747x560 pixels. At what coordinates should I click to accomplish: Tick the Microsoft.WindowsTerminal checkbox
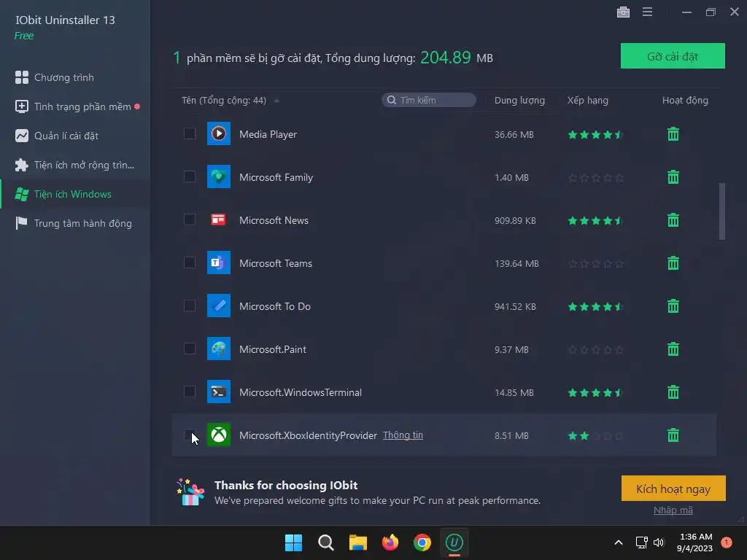coord(190,392)
